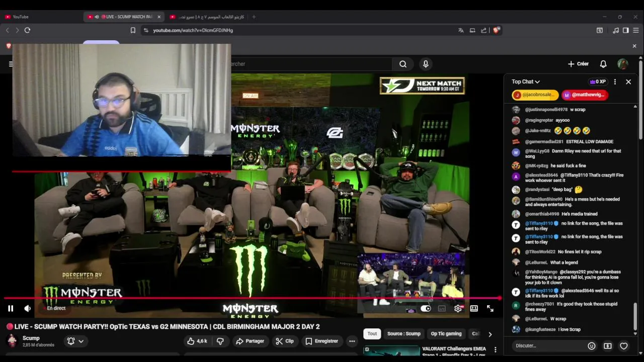Open the emoji picker in chat

592,346
